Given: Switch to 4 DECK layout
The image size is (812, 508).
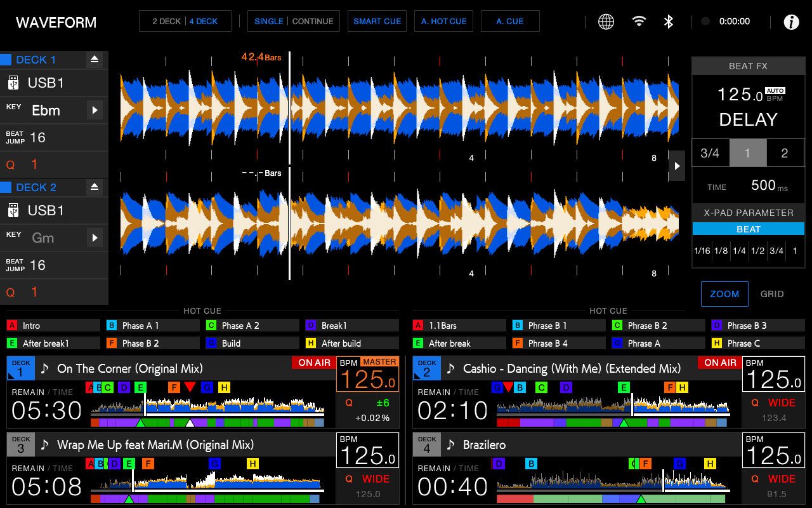Looking at the screenshot, I should tap(204, 21).
